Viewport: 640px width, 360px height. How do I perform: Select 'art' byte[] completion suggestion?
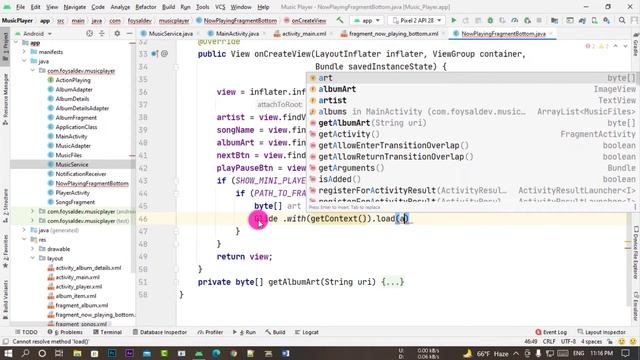click(472, 78)
